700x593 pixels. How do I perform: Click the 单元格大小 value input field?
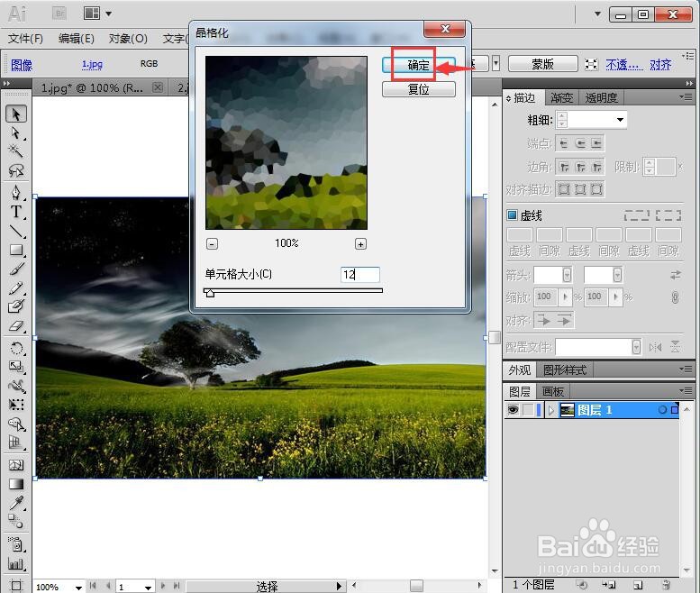click(x=359, y=275)
